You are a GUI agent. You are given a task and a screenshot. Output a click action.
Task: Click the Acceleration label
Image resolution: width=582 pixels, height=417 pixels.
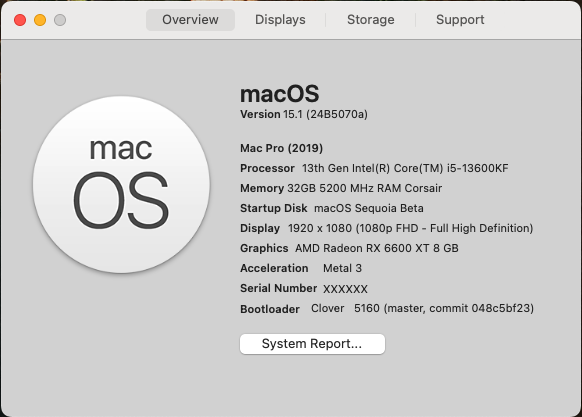(274, 268)
